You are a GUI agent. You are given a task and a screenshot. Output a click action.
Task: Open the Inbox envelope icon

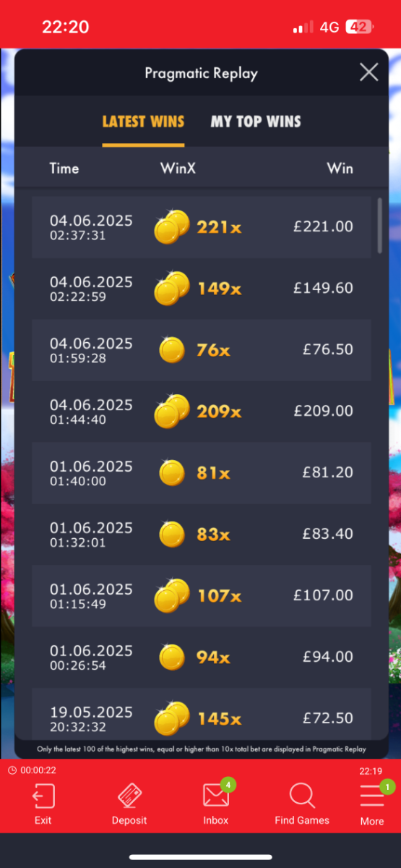click(x=215, y=796)
